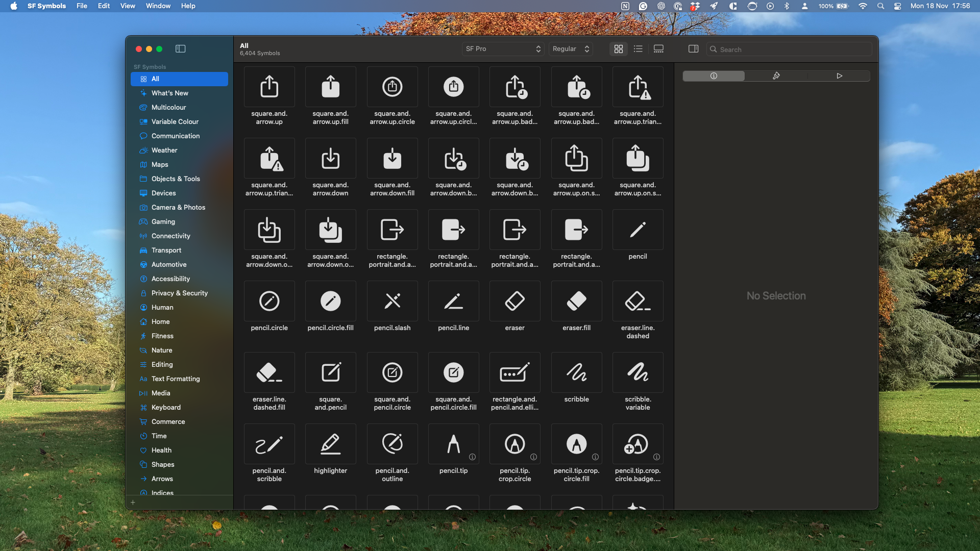Image resolution: width=980 pixels, height=551 pixels.
Task: Open the Weather category
Action: pos(179,151)
